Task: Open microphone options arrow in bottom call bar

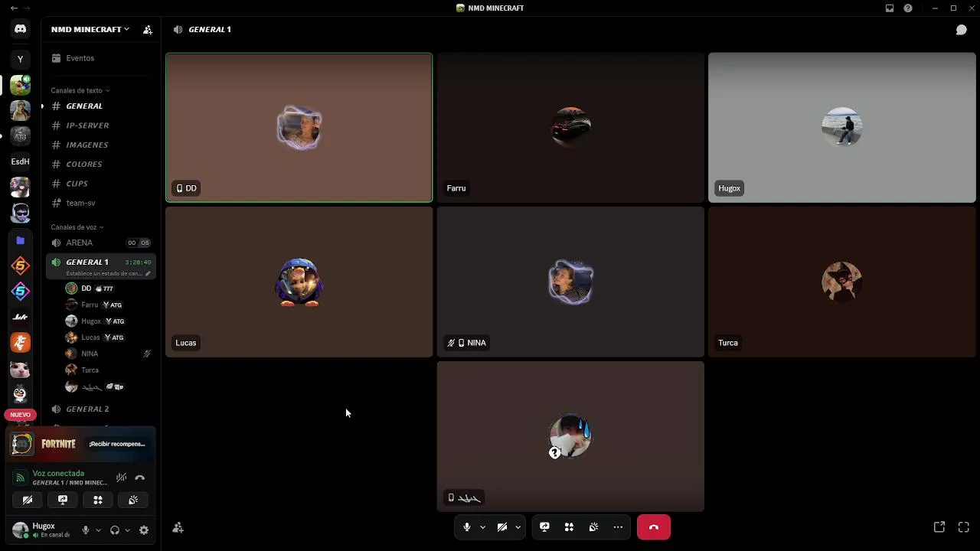Action: point(482,527)
